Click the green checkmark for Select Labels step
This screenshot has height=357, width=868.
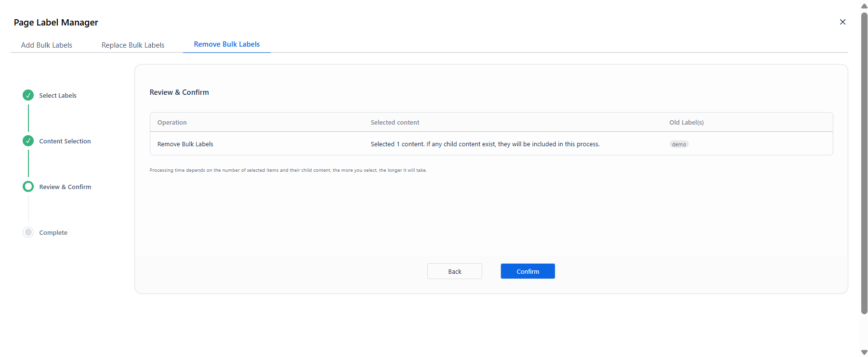pyautogui.click(x=28, y=95)
